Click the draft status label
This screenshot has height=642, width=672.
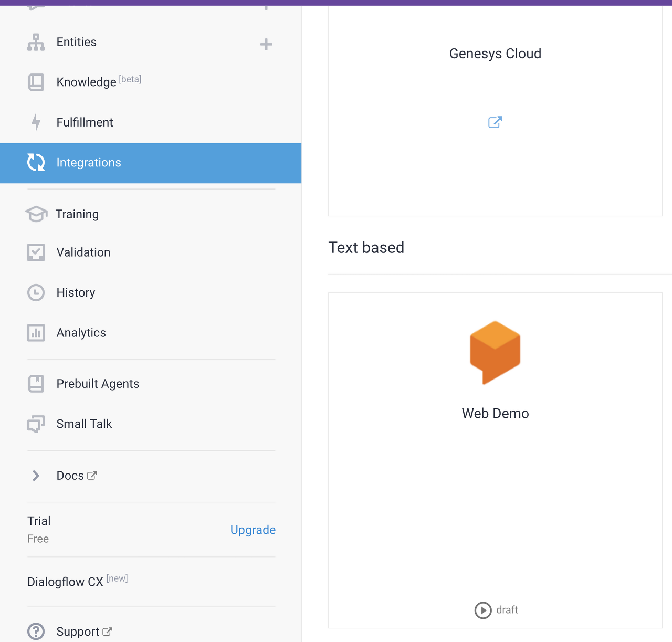pos(507,610)
